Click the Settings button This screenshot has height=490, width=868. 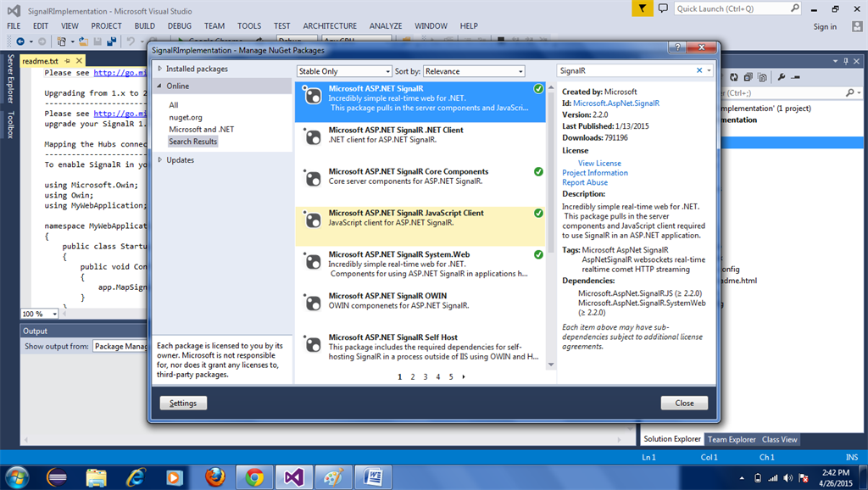tap(183, 403)
